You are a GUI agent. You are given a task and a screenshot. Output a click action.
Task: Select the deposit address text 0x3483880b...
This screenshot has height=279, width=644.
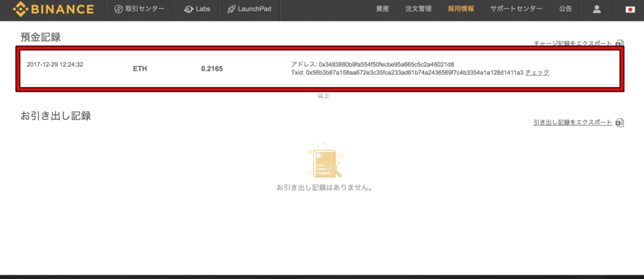click(387, 65)
